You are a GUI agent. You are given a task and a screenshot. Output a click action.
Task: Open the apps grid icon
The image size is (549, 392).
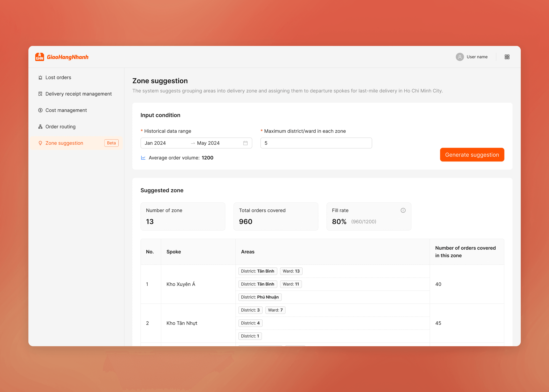click(x=507, y=57)
